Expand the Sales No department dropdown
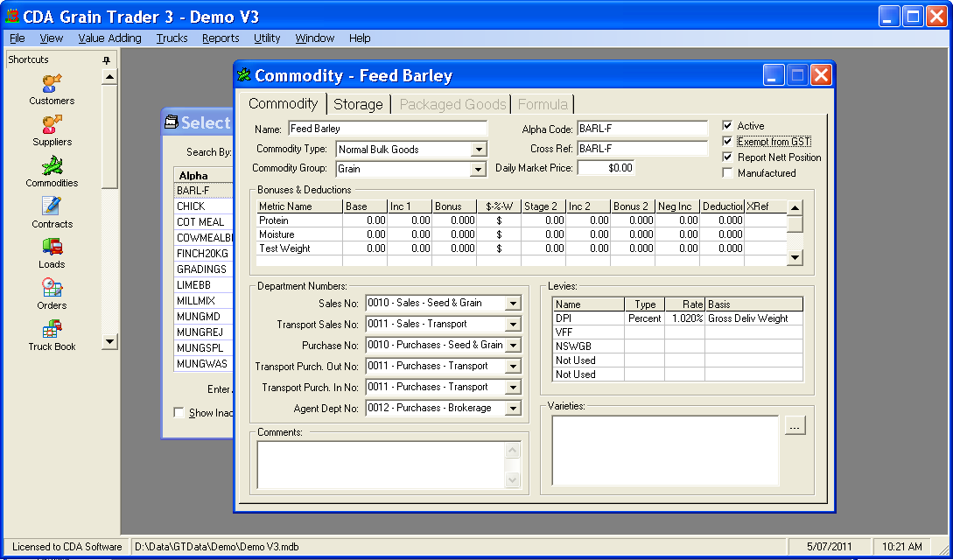953x560 pixels. coord(514,304)
